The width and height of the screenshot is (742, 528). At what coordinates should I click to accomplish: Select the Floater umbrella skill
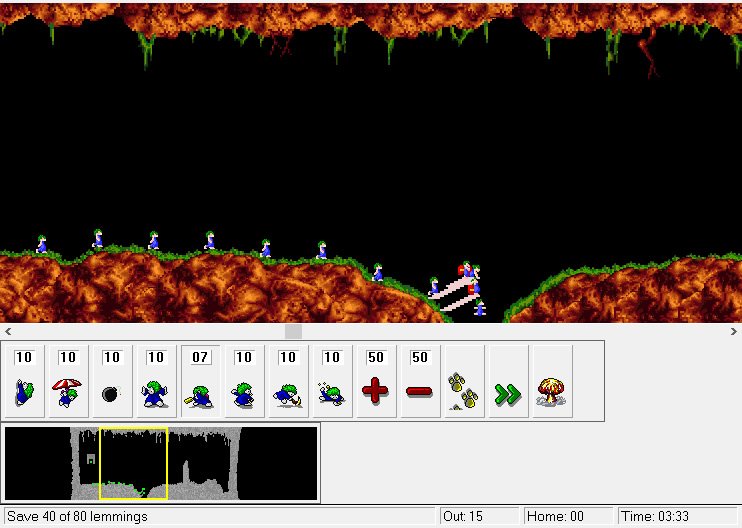(68, 381)
